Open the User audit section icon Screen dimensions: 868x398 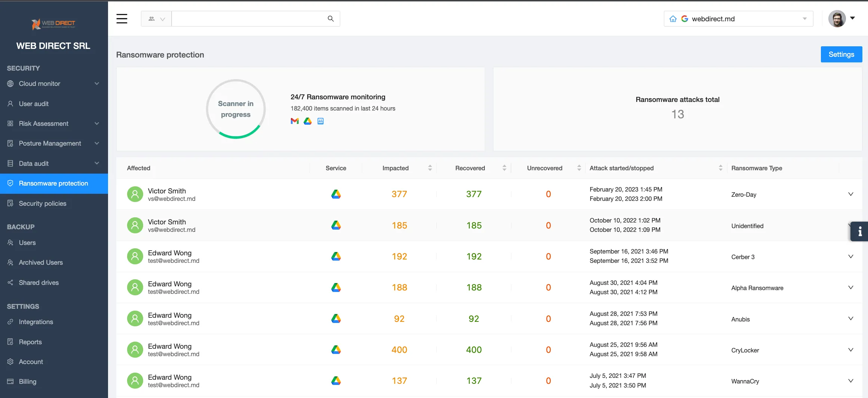coord(10,103)
